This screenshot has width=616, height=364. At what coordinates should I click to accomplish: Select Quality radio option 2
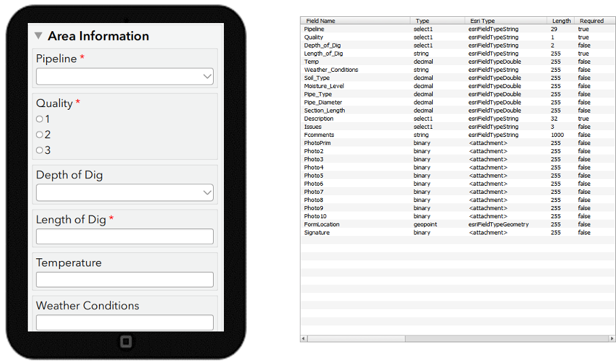tap(40, 135)
